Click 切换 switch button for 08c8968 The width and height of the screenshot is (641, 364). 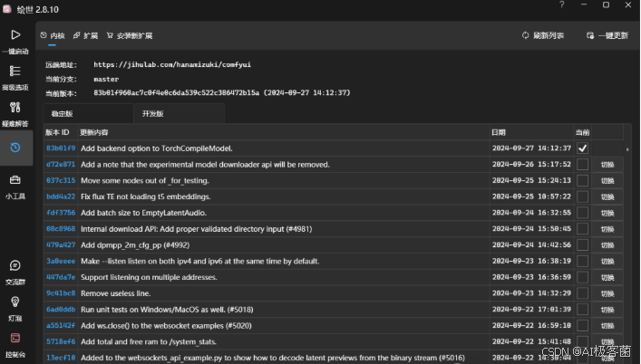[607, 229]
